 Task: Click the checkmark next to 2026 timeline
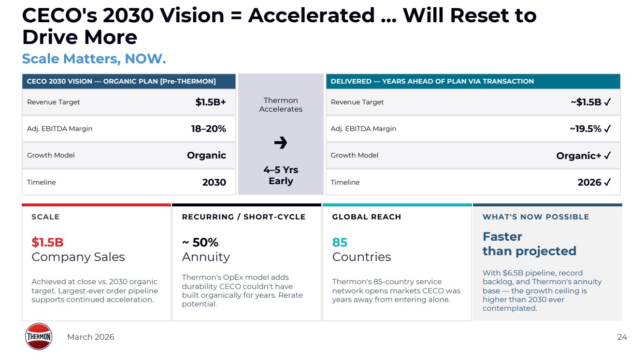pyautogui.click(x=608, y=182)
